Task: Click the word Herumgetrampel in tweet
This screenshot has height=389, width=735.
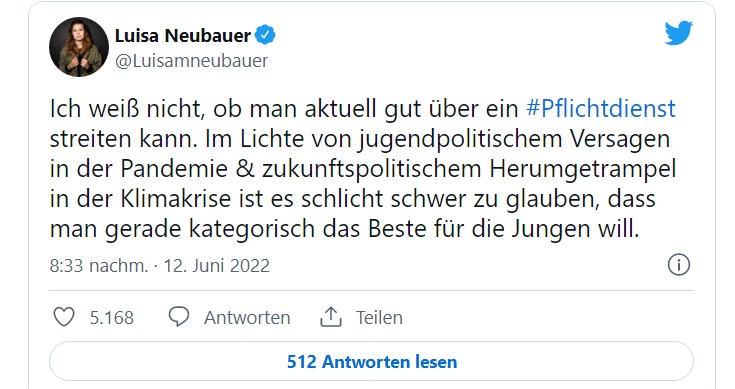Action: coord(583,170)
